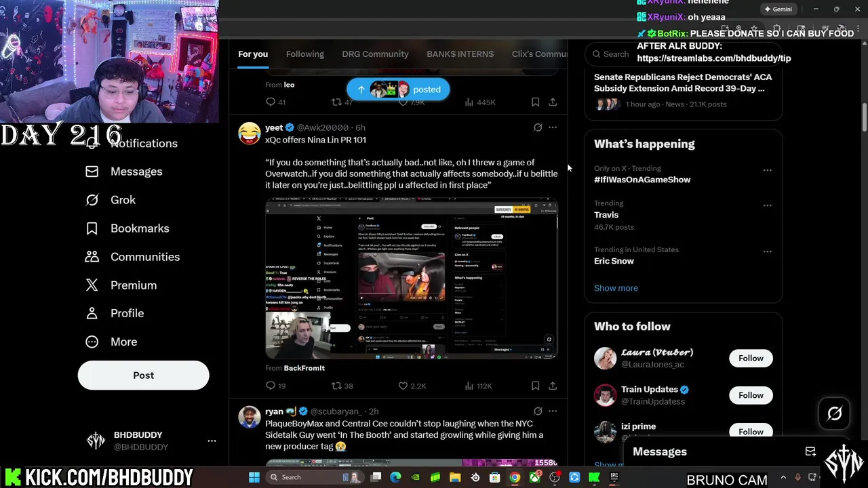Image resolution: width=868 pixels, height=488 pixels.
Task: Open yeet's profile avatar
Action: 250,133
